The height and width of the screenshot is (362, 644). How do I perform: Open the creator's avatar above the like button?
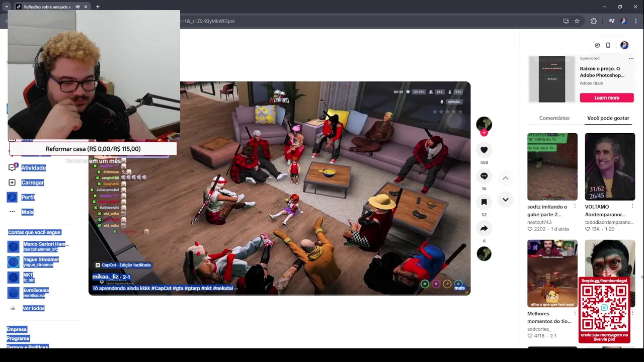pyautogui.click(x=484, y=124)
